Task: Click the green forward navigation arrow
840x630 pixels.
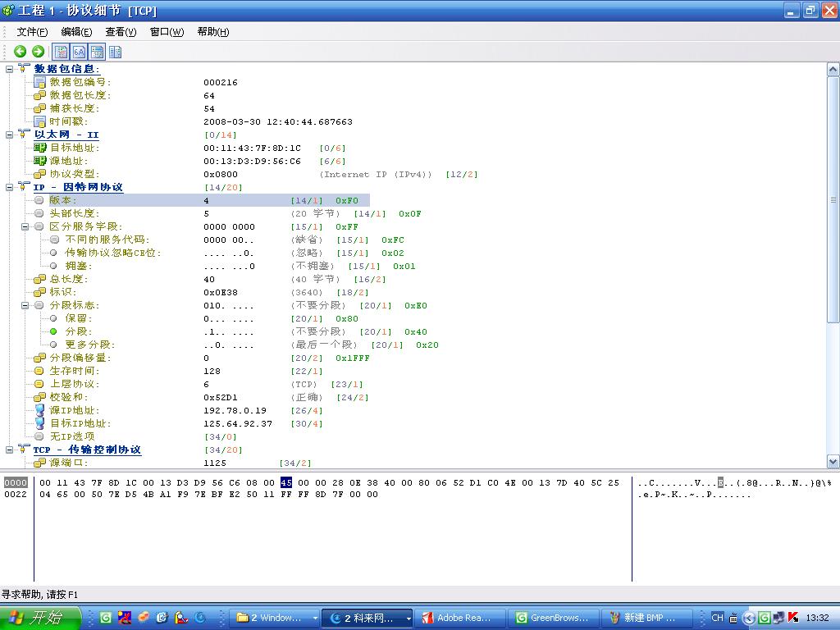Action: click(37, 51)
